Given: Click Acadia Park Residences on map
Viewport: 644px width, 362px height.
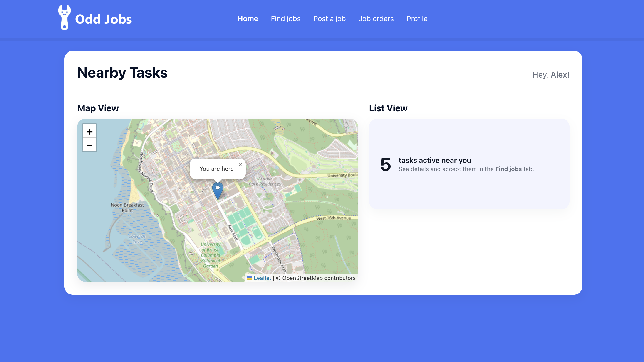Looking at the screenshot, I should pos(265,181).
